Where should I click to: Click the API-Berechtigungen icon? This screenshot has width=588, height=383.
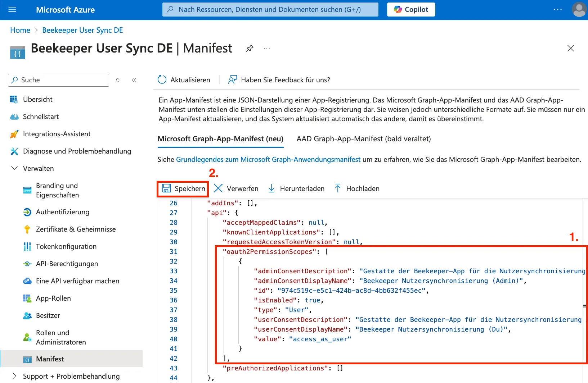[27, 264]
